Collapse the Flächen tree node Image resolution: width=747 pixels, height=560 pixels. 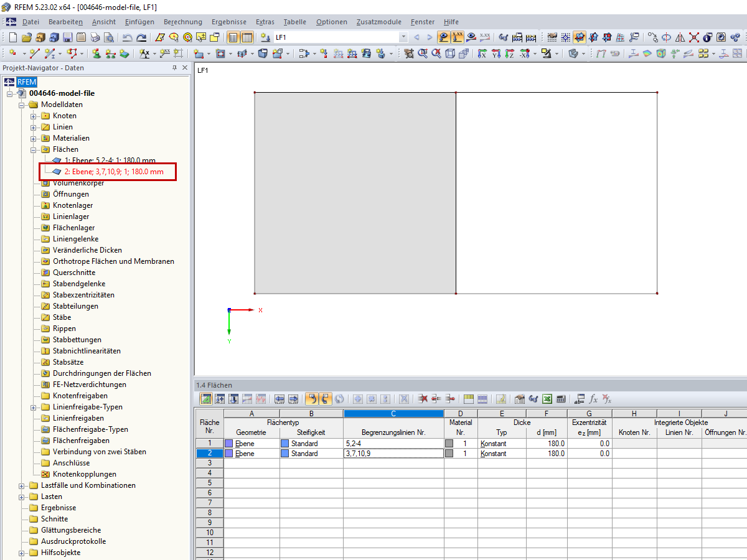34,149
